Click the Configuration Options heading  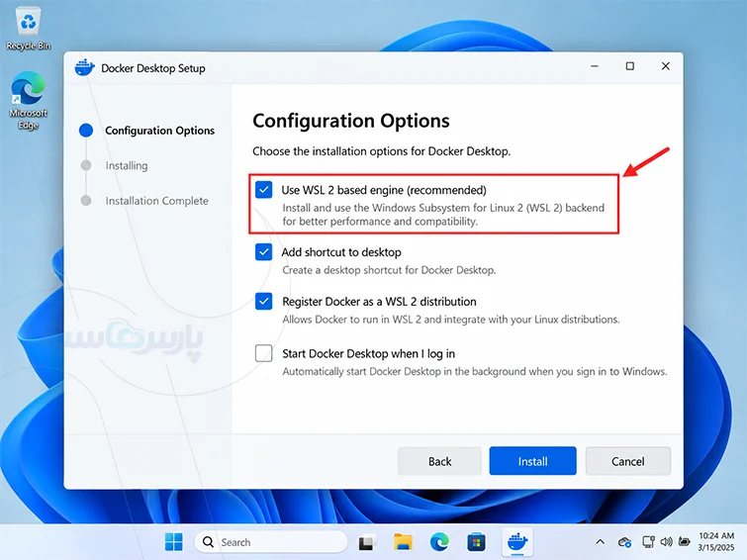click(351, 121)
